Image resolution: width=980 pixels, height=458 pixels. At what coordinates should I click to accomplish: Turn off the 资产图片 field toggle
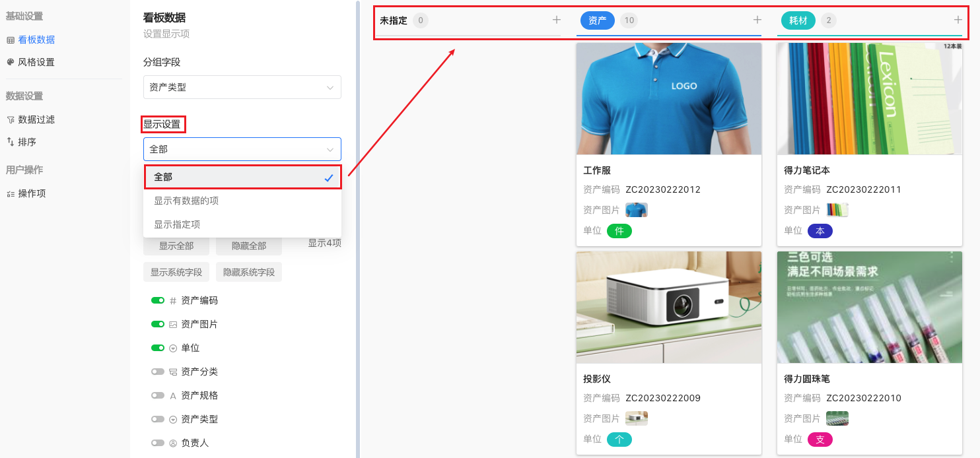pyautogui.click(x=158, y=324)
